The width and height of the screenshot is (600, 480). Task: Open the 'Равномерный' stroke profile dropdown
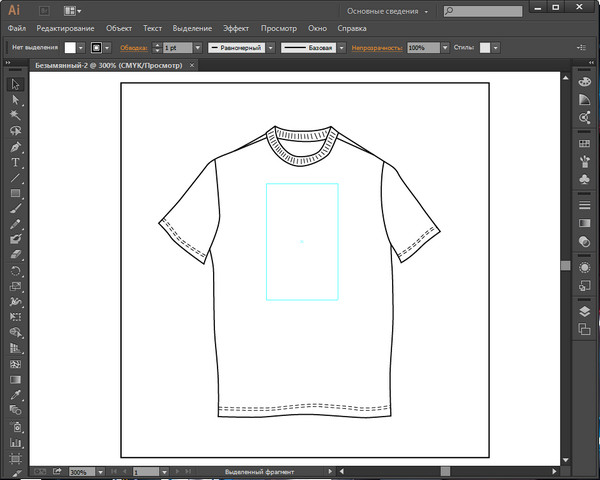(x=238, y=47)
